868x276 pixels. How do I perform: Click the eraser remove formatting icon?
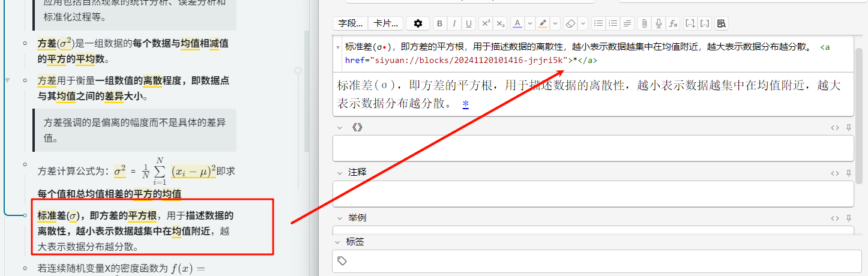tap(571, 23)
